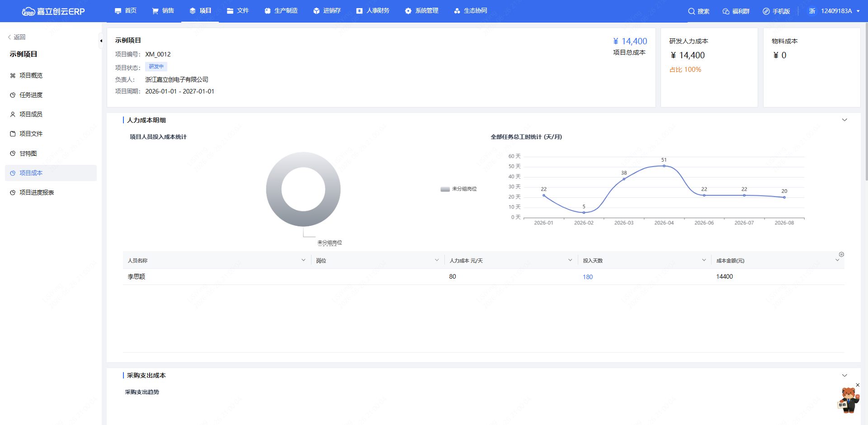Screen dimensions: 868x425
Task: Click the 任务进度 clock icon
Action: click(x=13, y=95)
